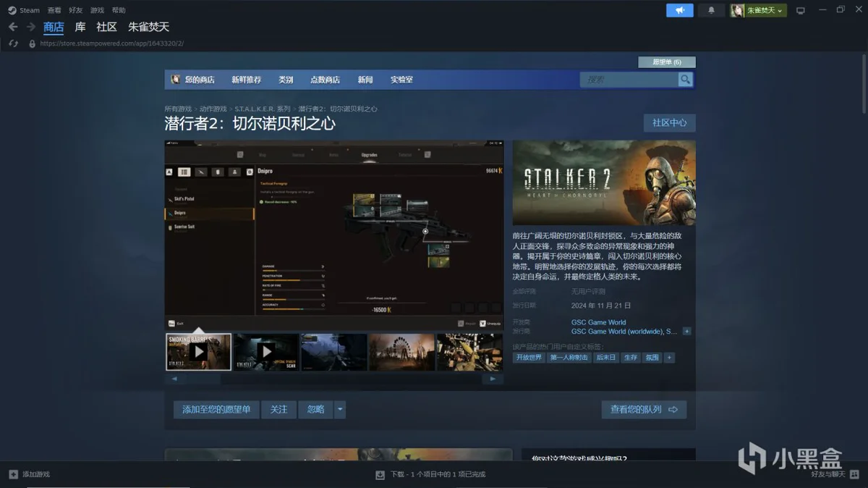Click the Big Picture mode monitor icon
Image resolution: width=868 pixels, height=488 pixels.
(x=800, y=10)
